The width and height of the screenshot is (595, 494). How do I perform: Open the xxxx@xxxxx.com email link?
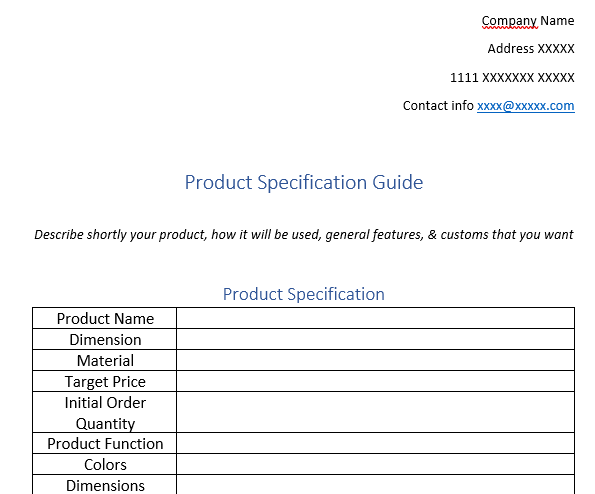(x=526, y=106)
